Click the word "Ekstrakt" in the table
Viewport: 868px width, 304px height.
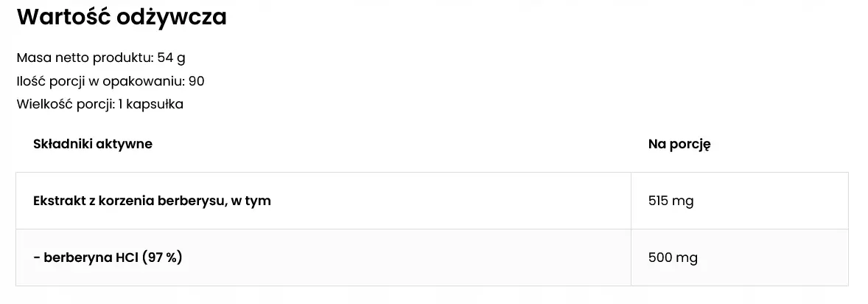pos(59,201)
